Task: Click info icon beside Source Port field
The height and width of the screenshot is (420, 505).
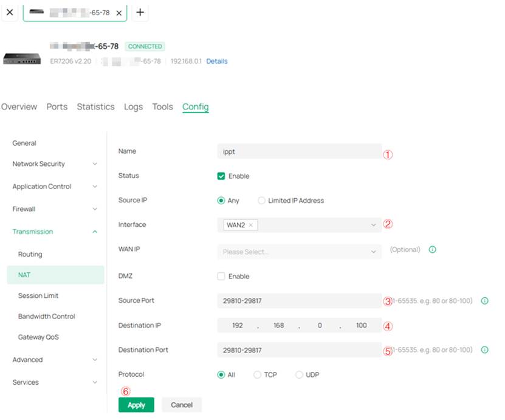Action: [x=484, y=301]
